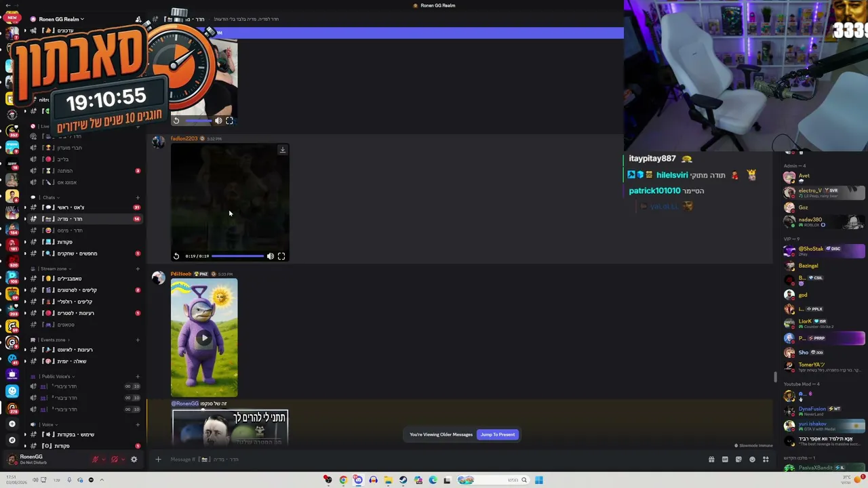
Task: Focus the message input box
Action: pyautogui.click(x=434, y=460)
